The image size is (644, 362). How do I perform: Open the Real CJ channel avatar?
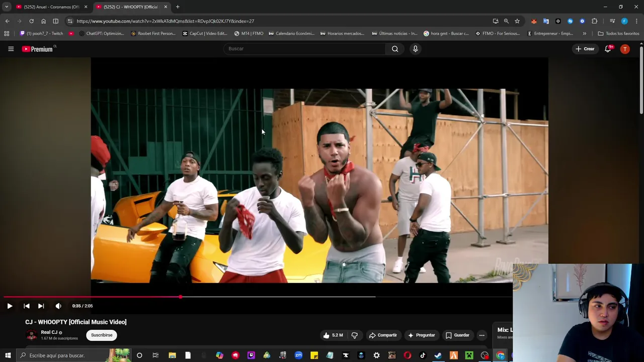point(32,335)
